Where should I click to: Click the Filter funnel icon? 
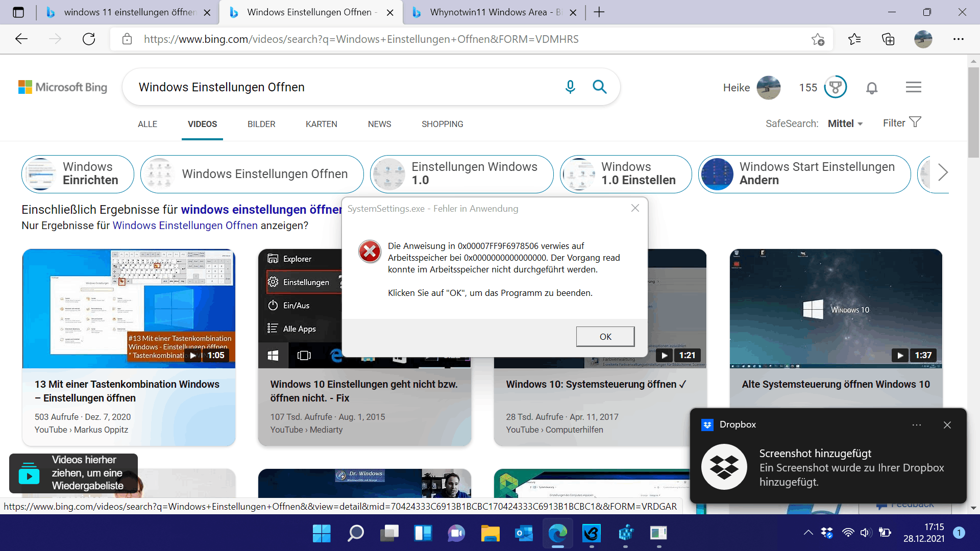tap(915, 122)
